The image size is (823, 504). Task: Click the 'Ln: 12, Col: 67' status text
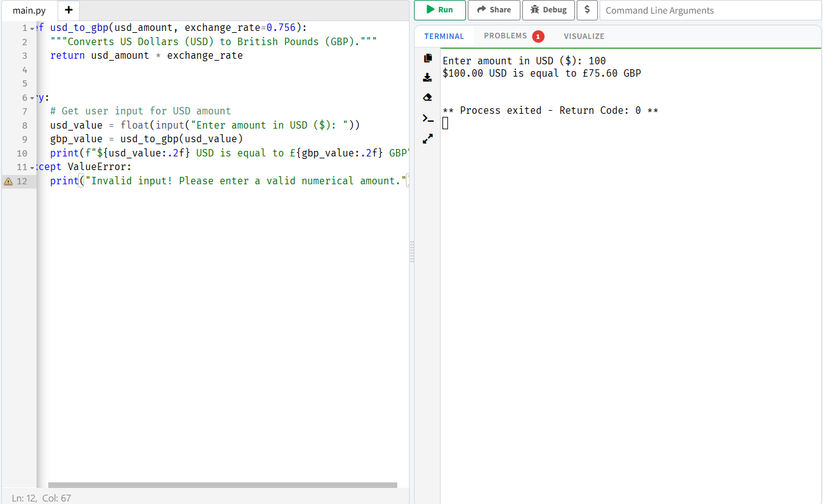(41, 498)
